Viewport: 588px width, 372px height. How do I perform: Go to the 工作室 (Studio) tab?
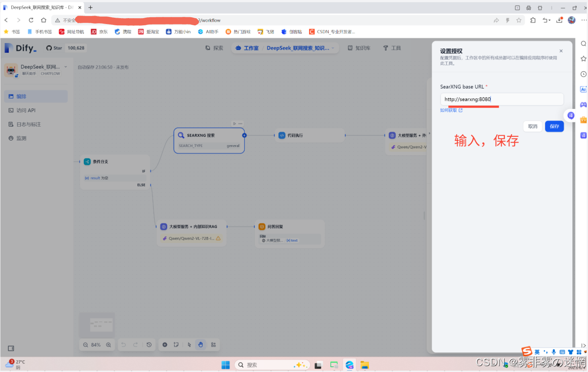pyautogui.click(x=247, y=48)
